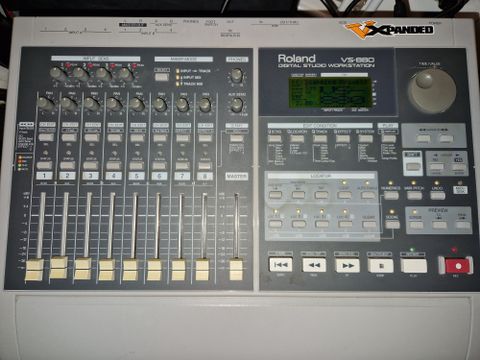Click the mixer mode SELECT button
The width and height of the screenshot is (480, 360).
(162, 77)
